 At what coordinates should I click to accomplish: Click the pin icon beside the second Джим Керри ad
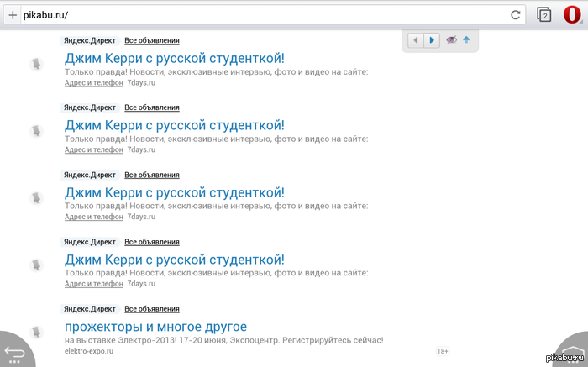pos(36,131)
